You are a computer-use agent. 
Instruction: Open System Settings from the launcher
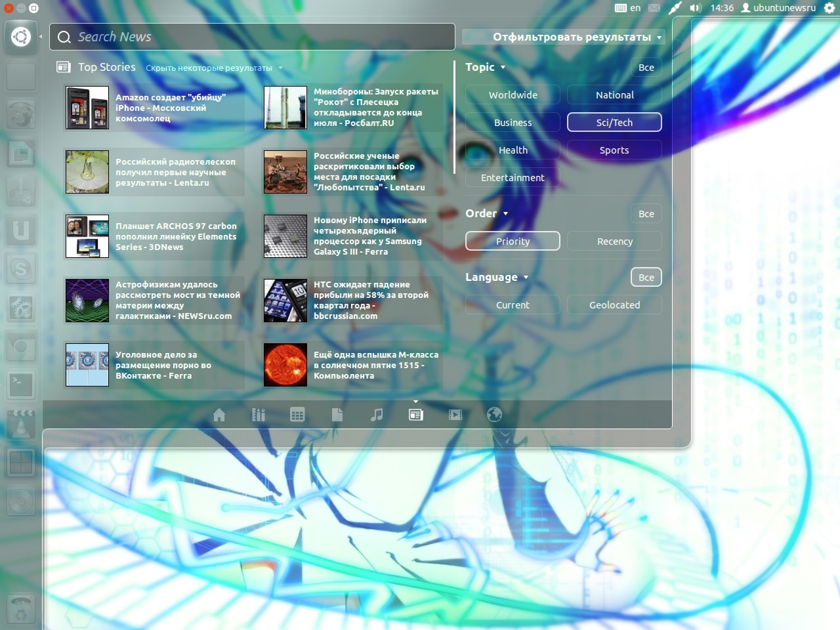click(x=21, y=308)
